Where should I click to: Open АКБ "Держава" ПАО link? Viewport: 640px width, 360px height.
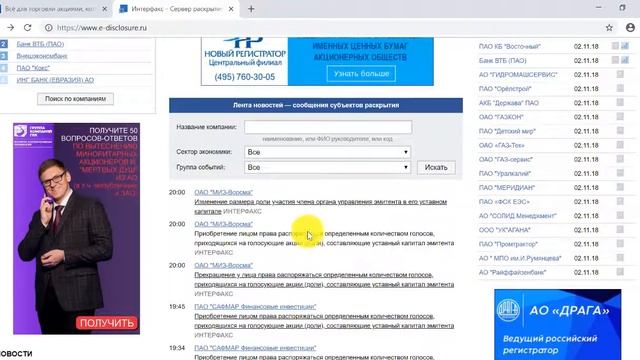pyautogui.click(x=509, y=103)
